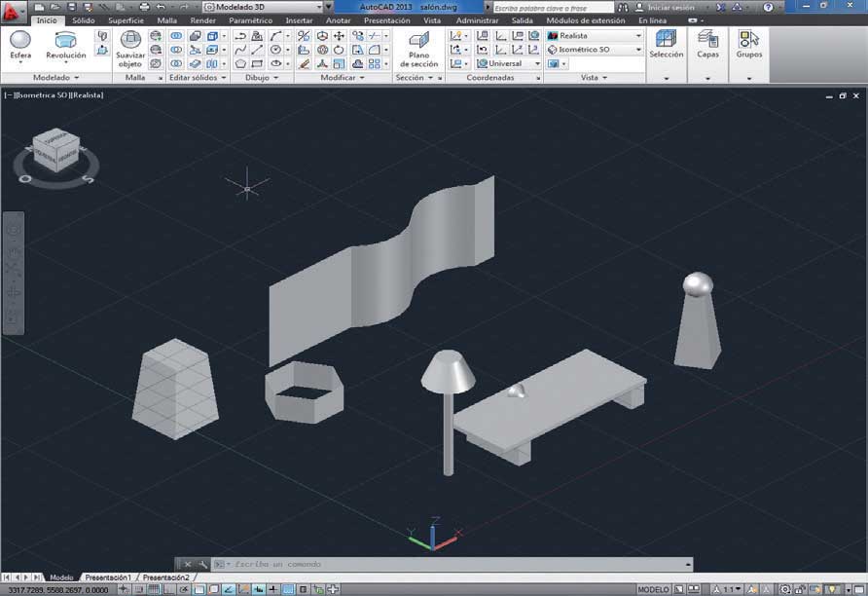
Task: Toggle the 3D object snap status button
Action: tap(214, 590)
